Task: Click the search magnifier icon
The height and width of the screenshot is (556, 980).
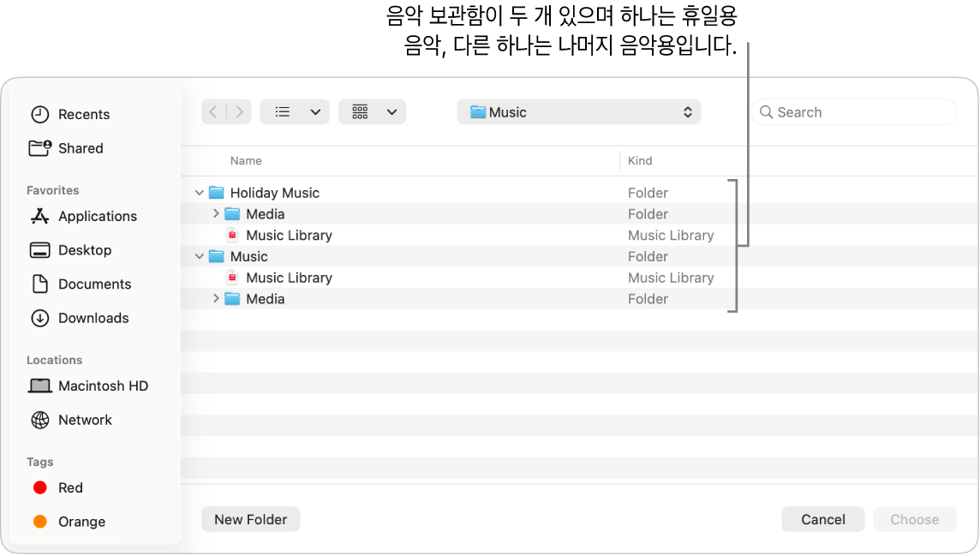Action: point(766,112)
